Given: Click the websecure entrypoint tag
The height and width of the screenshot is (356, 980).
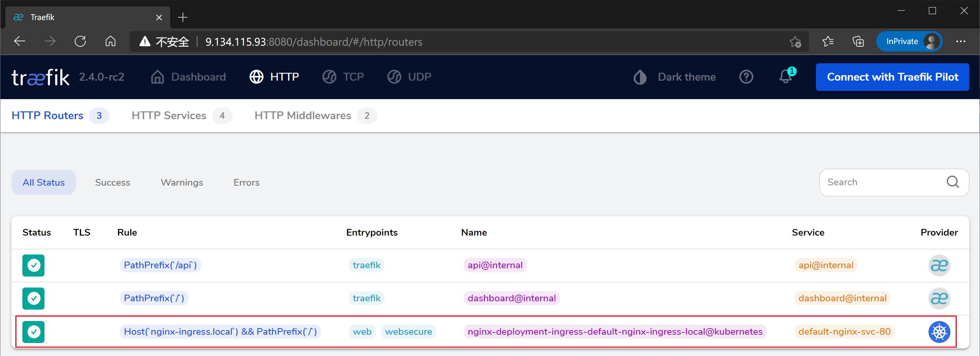Looking at the screenshot, I should (408, 332).
